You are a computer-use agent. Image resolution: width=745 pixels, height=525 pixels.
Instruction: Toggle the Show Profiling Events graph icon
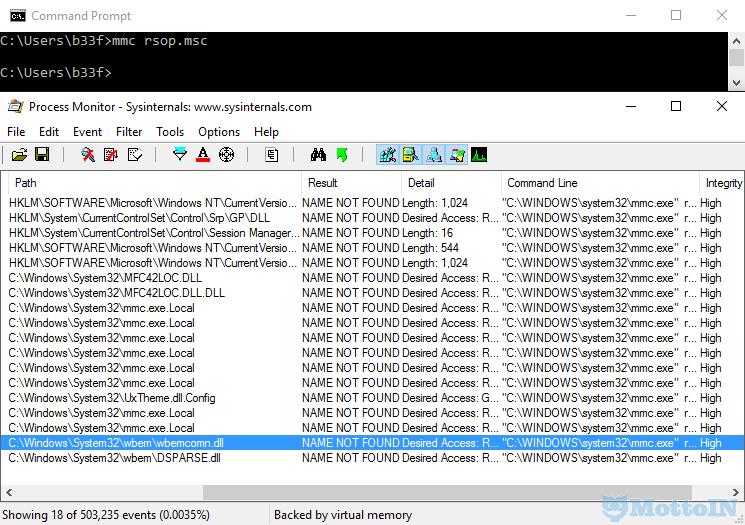pyautogui.click(x=479, y=155)
